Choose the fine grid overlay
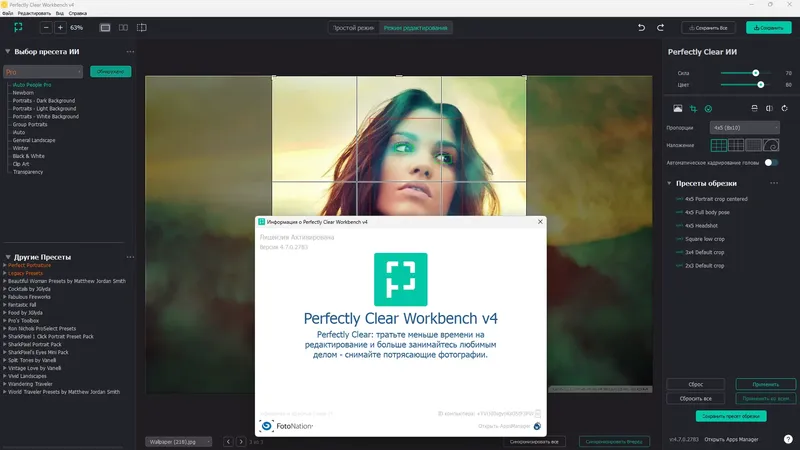 coord(753,145)
